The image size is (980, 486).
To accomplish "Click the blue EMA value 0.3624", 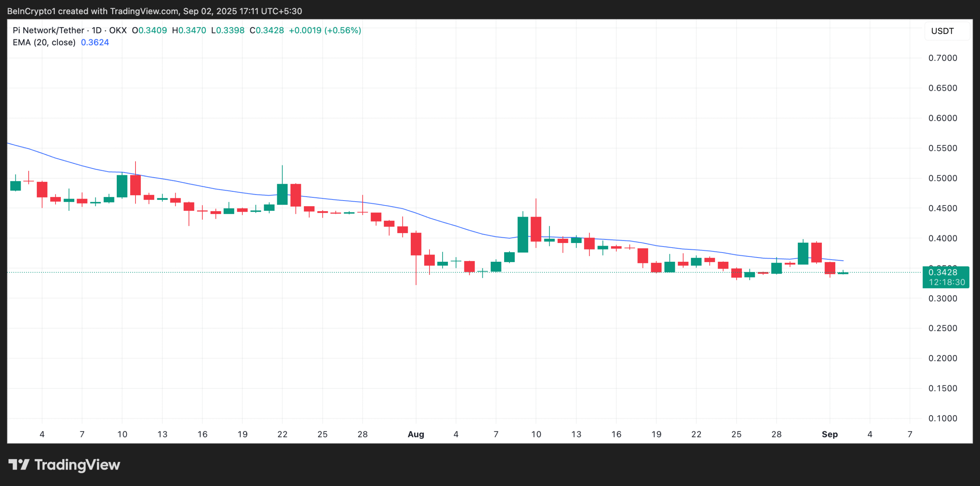I will (x=95, y=42).
